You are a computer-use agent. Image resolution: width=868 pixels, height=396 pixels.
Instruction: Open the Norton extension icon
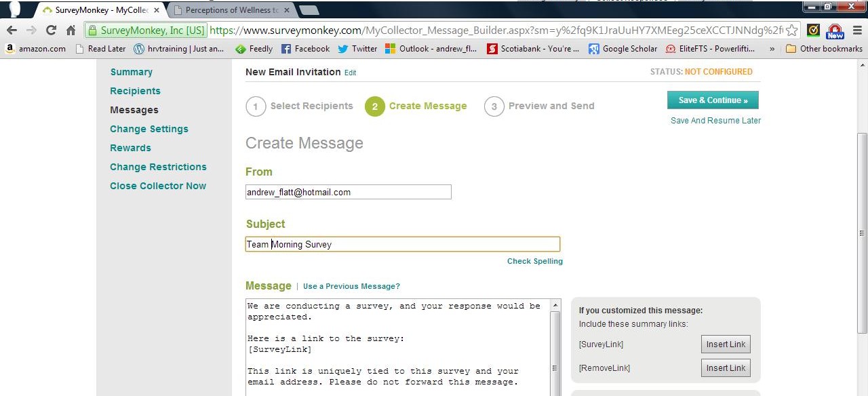(813, 31)
